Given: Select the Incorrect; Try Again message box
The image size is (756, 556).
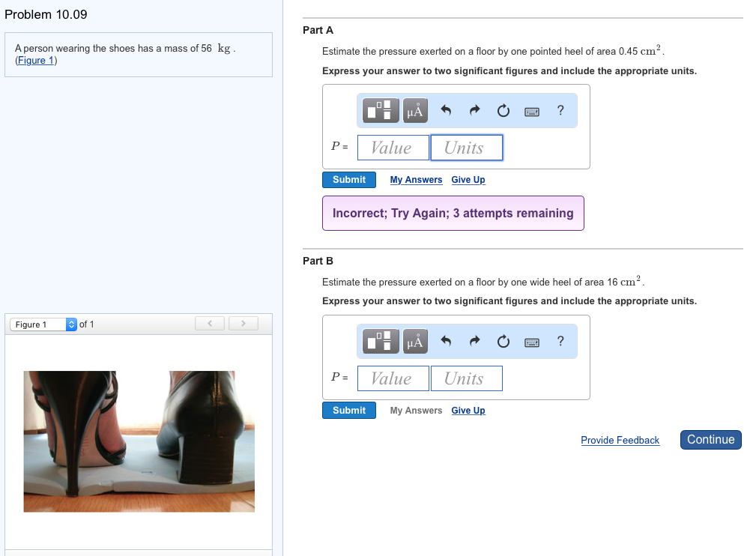Looking at the screenshot, I should coord(453,213).
